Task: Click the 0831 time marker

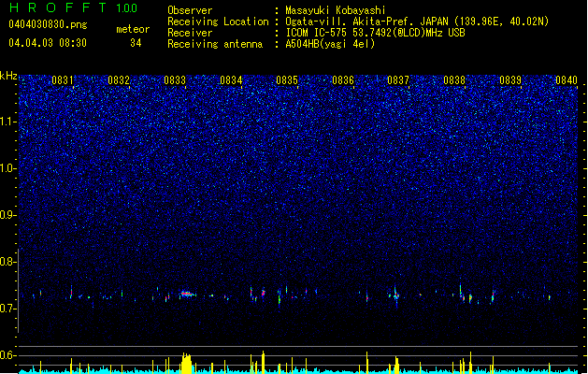Action: coord(63,80)
